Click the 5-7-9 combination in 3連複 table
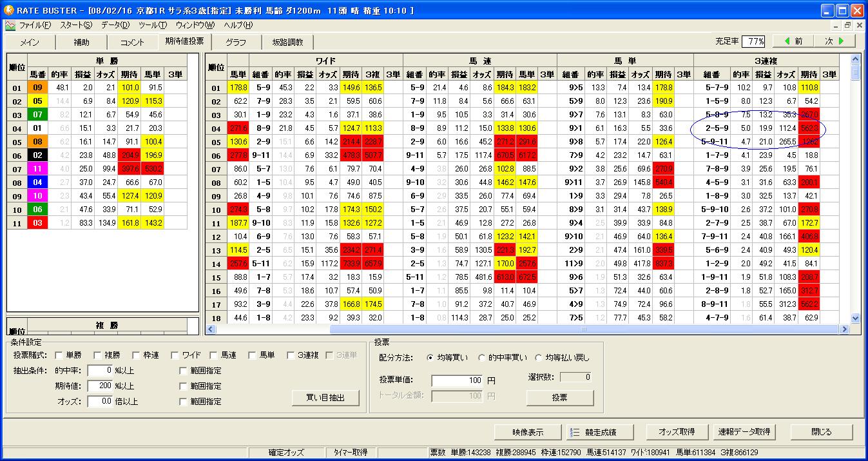The height and width of the screenshot is (461, 868). click(716, 88)
